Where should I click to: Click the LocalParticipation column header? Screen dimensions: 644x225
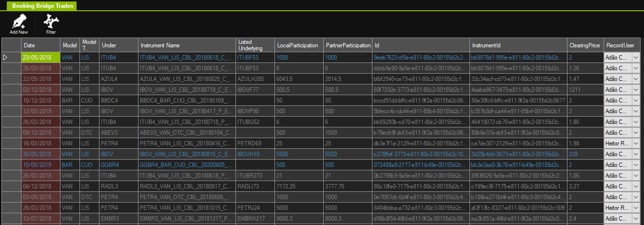[x=299, y=45]
